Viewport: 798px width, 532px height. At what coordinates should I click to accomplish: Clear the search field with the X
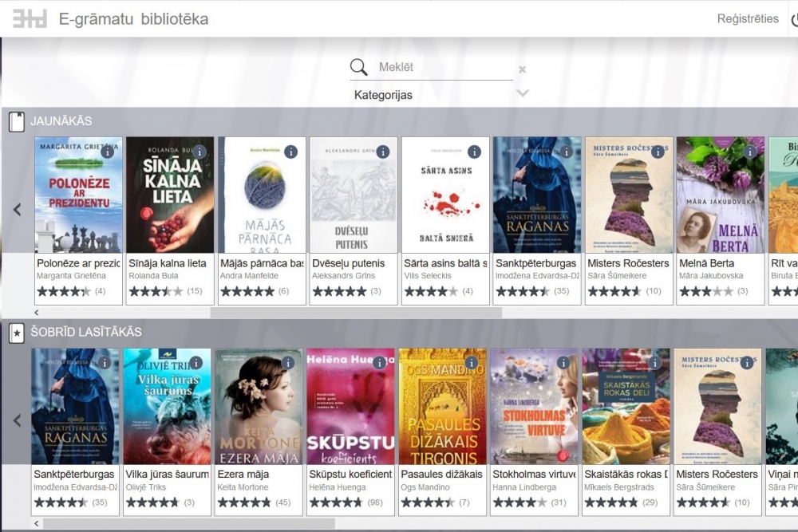(522, 69)
